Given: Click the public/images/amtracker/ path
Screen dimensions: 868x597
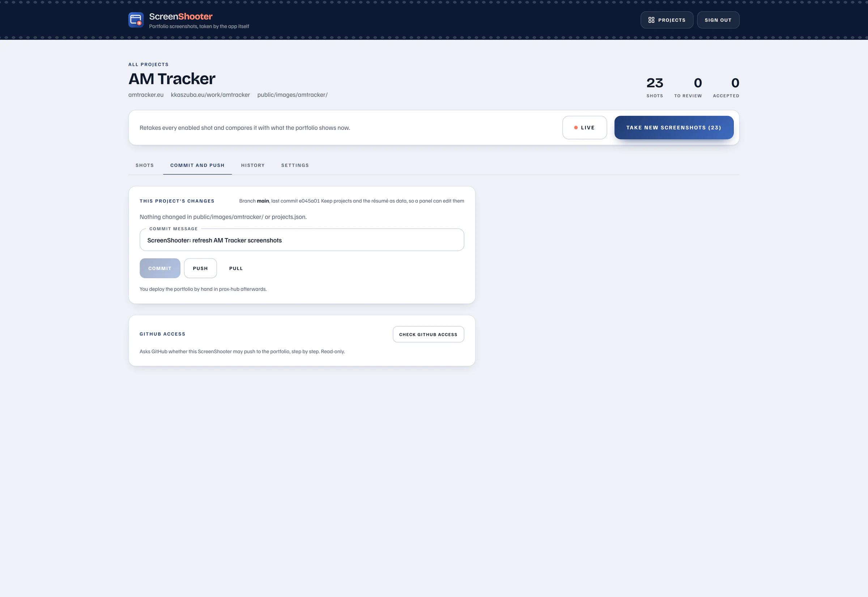Looking at the screenshot, I should point(292,95).
